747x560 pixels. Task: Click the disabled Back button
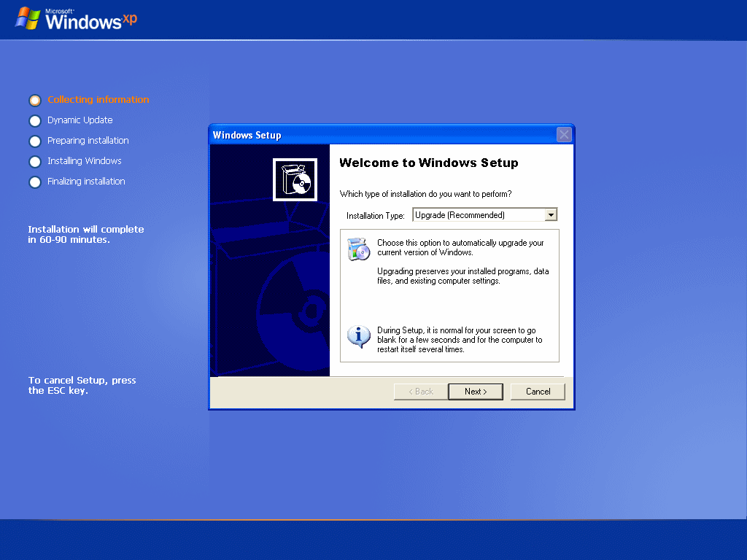(421, 392)
